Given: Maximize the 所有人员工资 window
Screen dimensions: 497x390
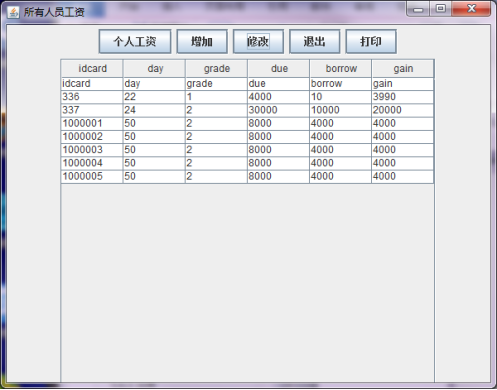Looking at the screenshot, I should coord(440,9).
